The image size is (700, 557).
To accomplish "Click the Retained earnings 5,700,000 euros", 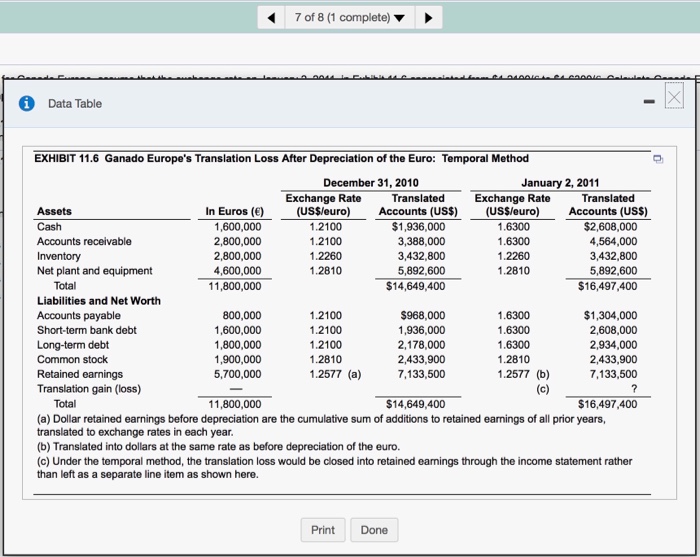I will 237,374.
